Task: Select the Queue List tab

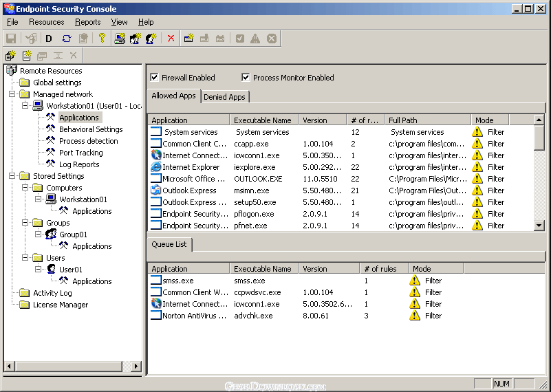Action: [x=169, y=244]
